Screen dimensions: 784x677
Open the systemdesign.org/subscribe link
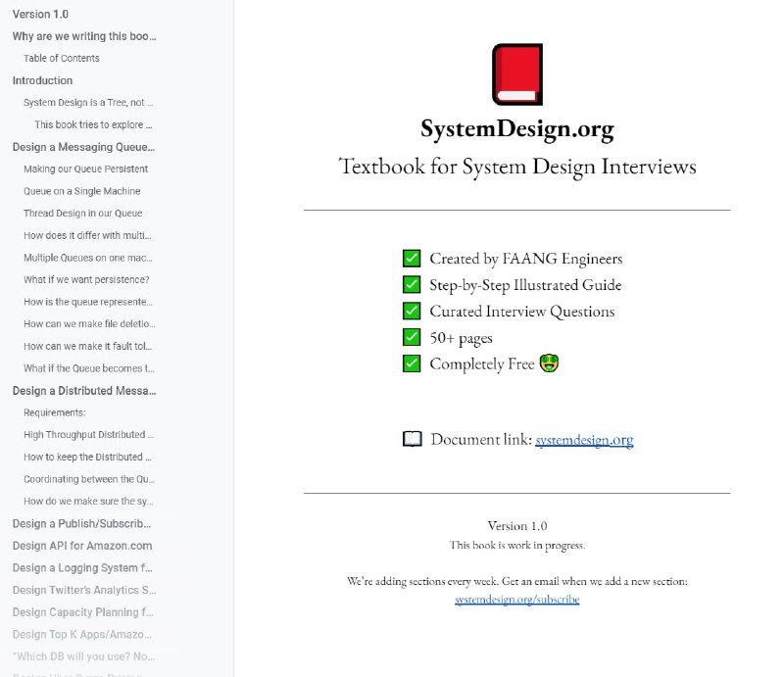[x=516, y=599]
